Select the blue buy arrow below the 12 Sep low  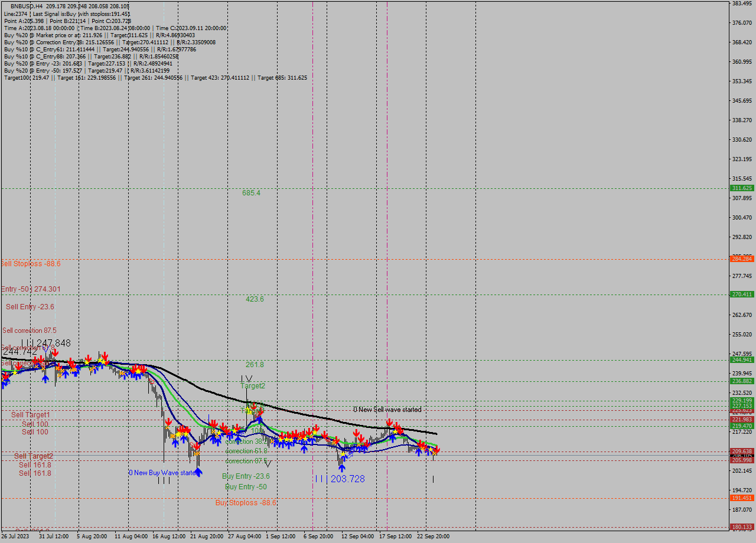tap(342, 468)
